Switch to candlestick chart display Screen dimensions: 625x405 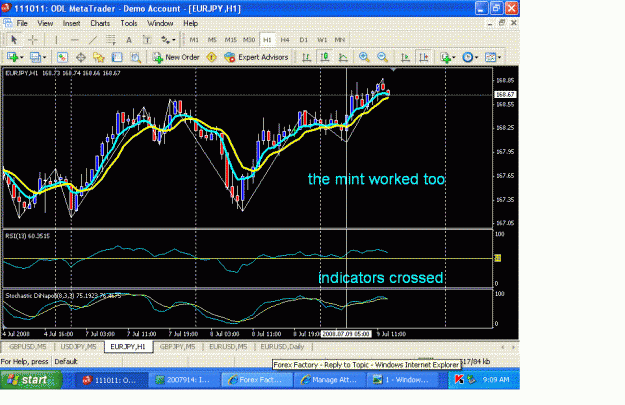[x=324, y=57]
